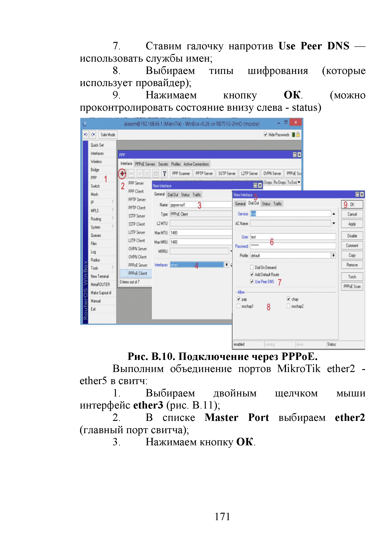Image resolution: width=392 pixels, height=556 pixels.
Task: Click the Cancel button
Action: pyautogui.click(x=352, y=214)
